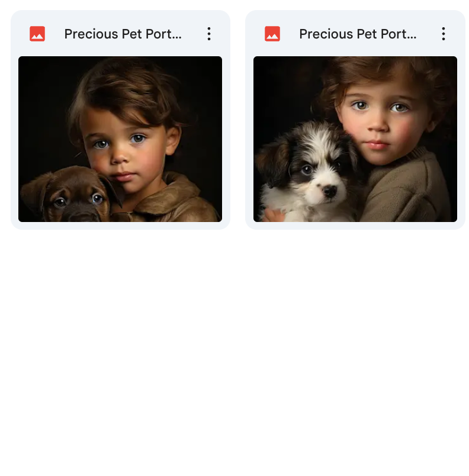Click the red image icon on right card
The width and height of the screenshot is (469, 476).
(272, 34)
